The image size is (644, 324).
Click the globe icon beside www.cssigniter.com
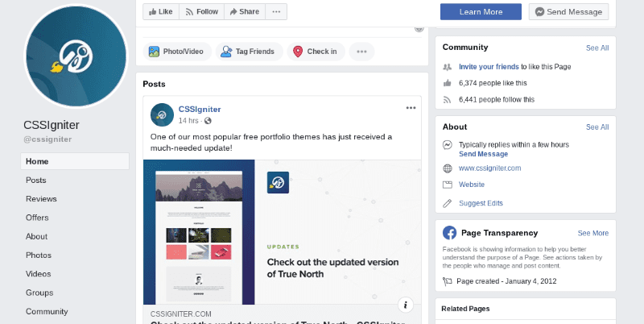(448, 168)
